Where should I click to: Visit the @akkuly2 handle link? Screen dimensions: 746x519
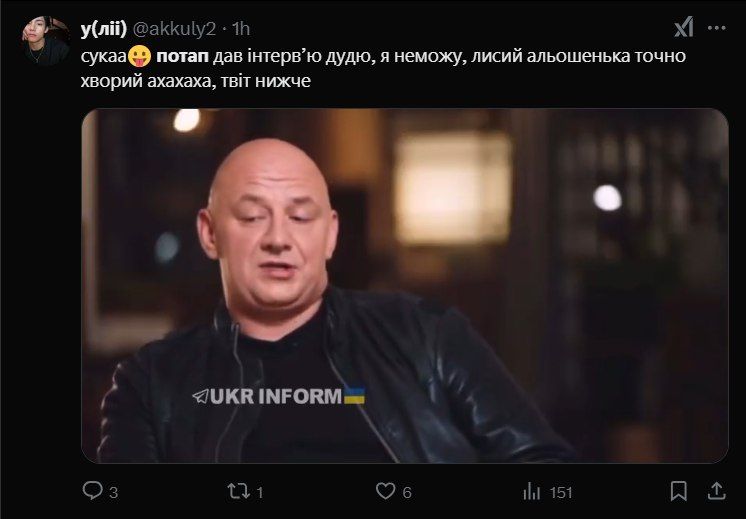[174, 29]
